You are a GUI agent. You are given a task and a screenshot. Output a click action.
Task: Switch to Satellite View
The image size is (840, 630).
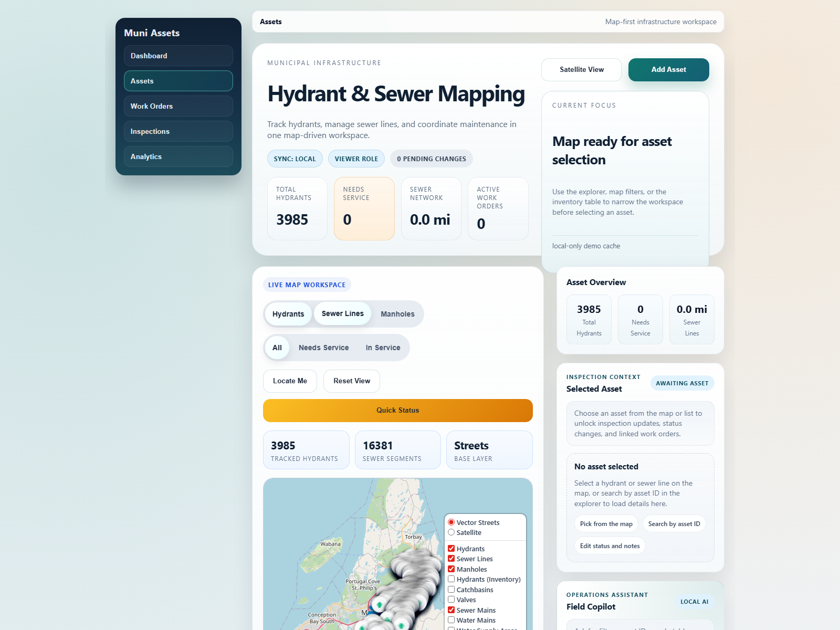point(581,69)
